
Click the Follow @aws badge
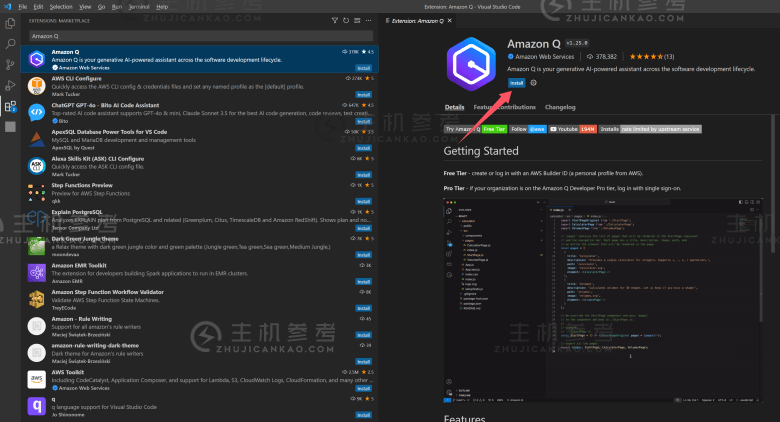click(528, 129)
